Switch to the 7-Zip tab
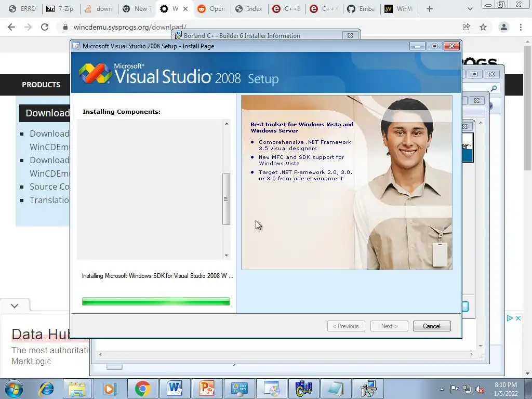Image resolution: width=532 pixels, height=399 pixels. click(x=60, y=9)
